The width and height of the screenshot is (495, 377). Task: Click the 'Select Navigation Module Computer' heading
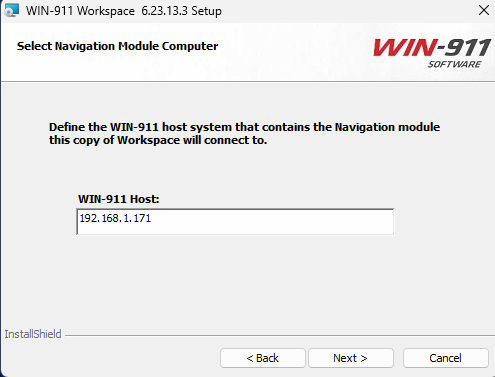coord(118,46)
